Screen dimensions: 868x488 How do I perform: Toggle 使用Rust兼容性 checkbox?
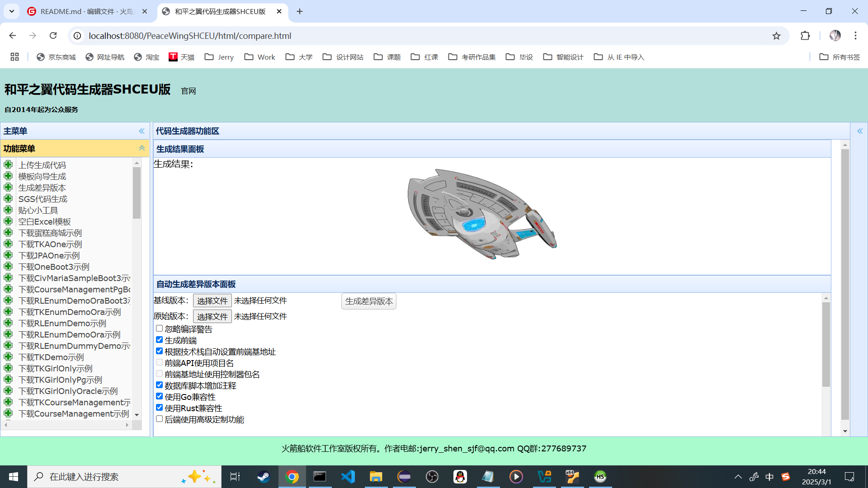[x=159, y=408]
